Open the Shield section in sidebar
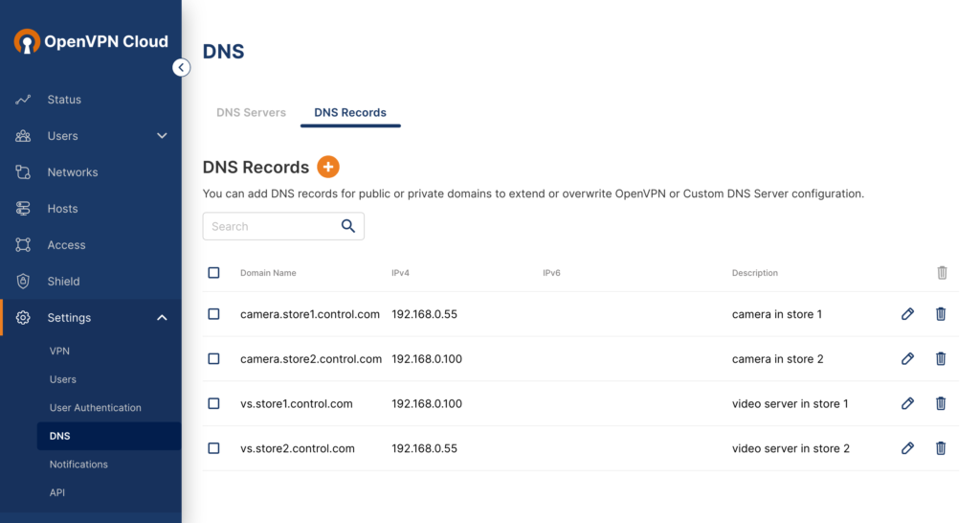Image resolution: width=980 pixels, height=523 pixels. [x=63, y=282]
